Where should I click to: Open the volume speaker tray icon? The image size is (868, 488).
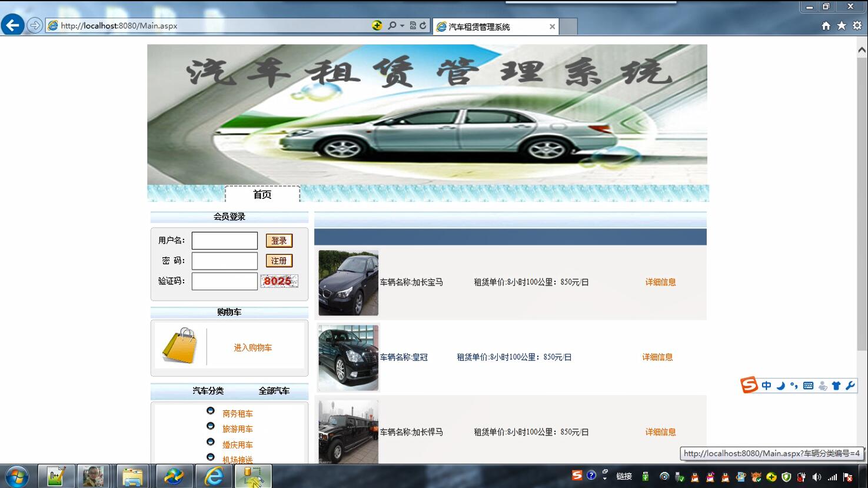click(x=817, y=477)
